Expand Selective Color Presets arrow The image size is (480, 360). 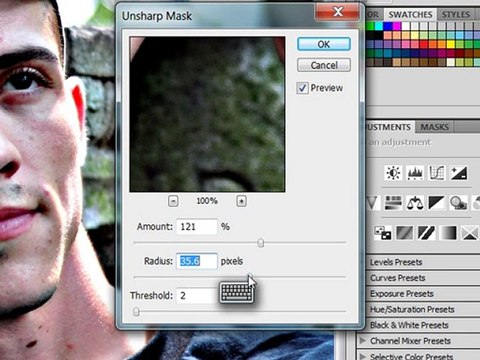pos(363,356)
